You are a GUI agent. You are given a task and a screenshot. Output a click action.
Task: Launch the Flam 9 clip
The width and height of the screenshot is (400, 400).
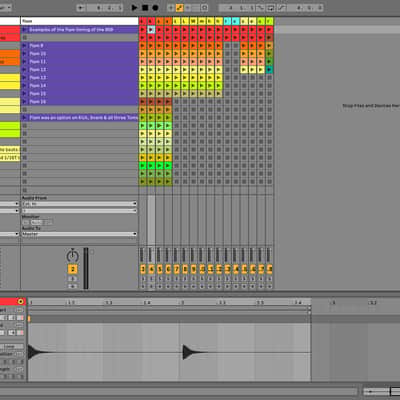(x=25, y=45)
